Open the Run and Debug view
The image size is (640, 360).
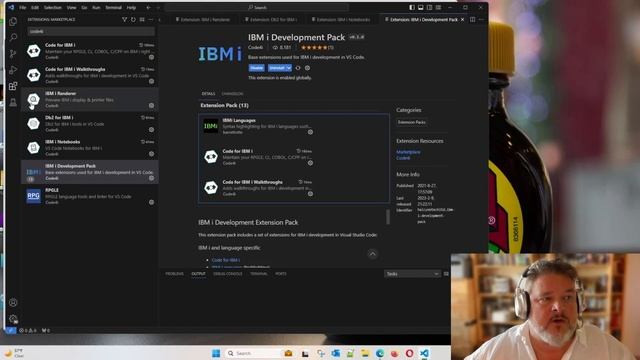click(x=13, y=70)
